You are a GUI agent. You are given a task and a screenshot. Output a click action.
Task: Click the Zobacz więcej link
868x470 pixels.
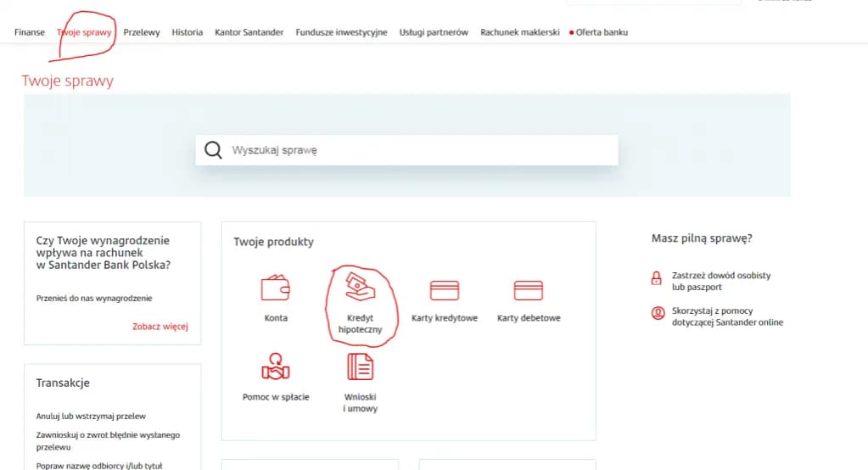[160, 327]
